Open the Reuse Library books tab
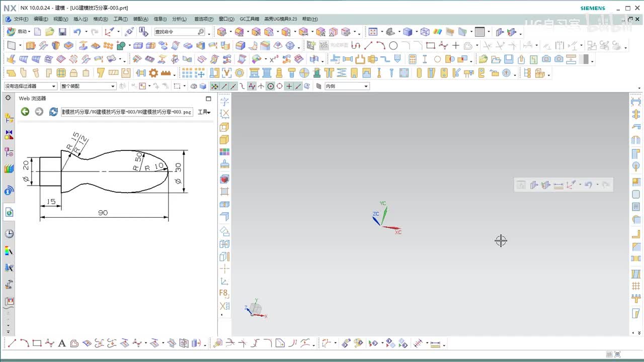Image resolution: width=644 pixels, height=362 pixels. point(9,168)
